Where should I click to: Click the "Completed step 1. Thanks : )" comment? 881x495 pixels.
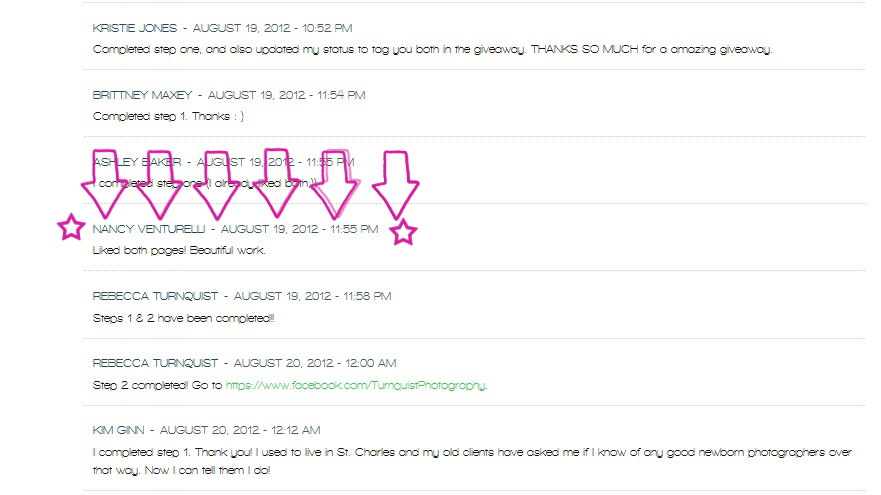(x=168, y=116)
